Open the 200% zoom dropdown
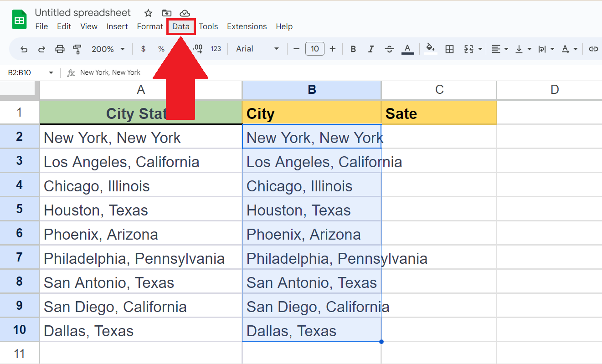The image size is (602, 364). point(108,49)
